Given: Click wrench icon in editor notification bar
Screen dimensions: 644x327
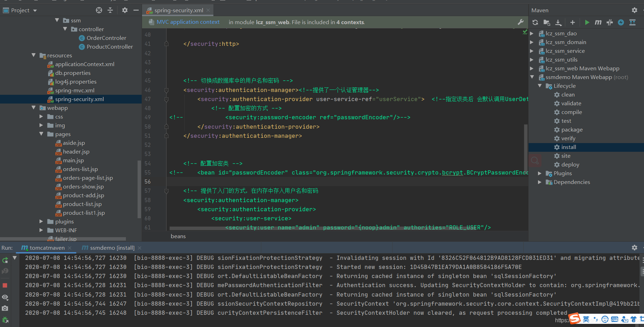Looking at the screenshot, I should (x=521, y=22).
